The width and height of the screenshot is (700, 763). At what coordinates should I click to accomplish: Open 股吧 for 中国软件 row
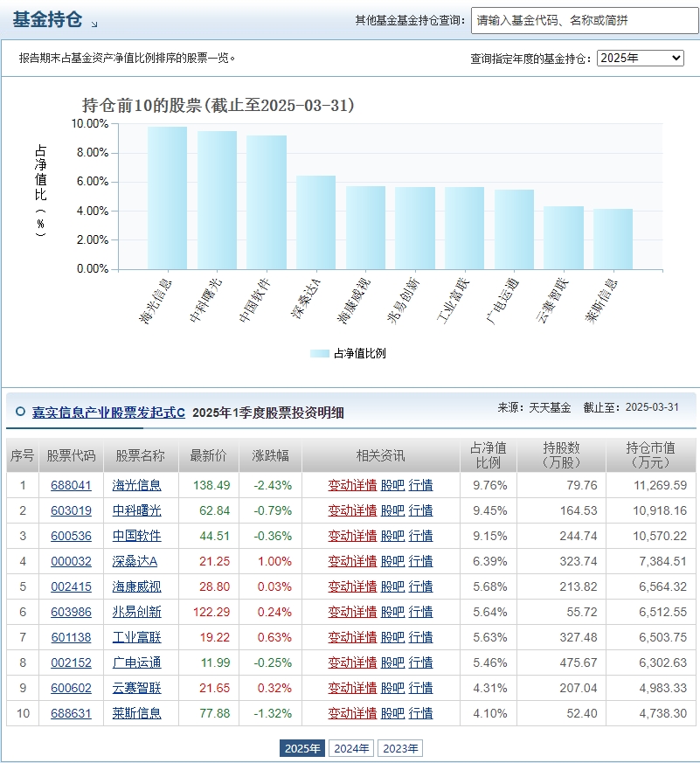(x=392, y=536)
